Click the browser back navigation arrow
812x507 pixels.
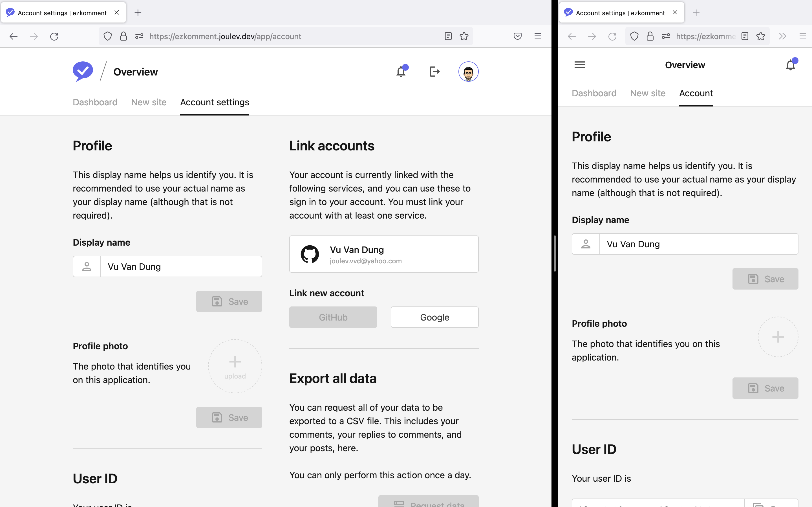click(12, 36)
